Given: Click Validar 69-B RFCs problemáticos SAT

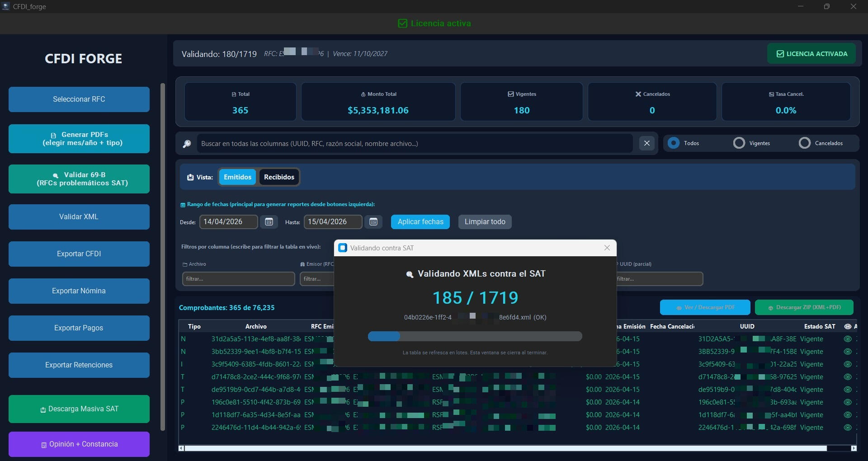Looking at the screenshot, I should [x=79, y=179].
